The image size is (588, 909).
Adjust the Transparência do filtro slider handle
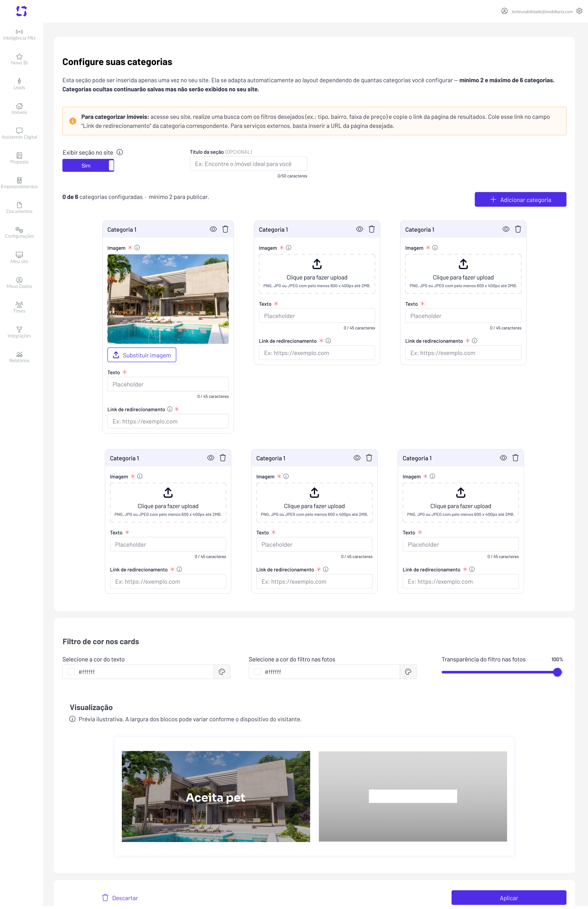(557, 673)
